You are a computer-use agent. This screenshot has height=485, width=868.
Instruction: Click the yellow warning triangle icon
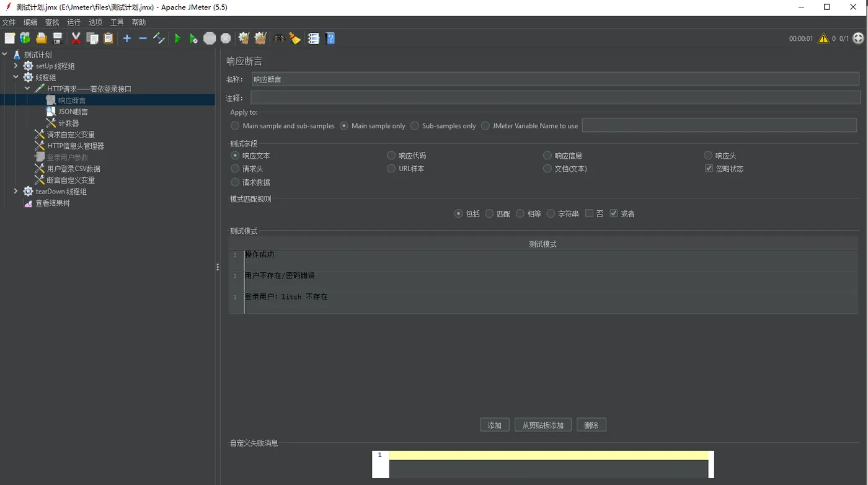pos(823,38)
